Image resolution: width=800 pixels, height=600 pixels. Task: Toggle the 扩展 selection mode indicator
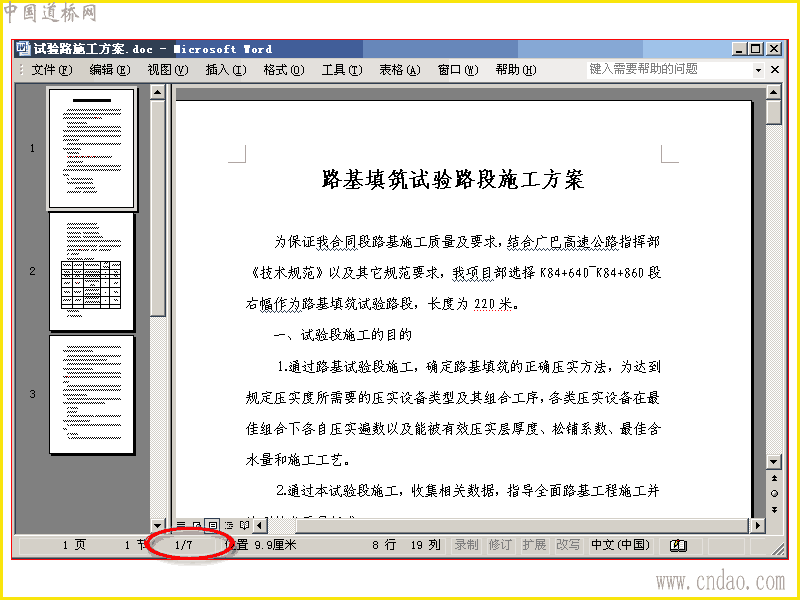534,545
